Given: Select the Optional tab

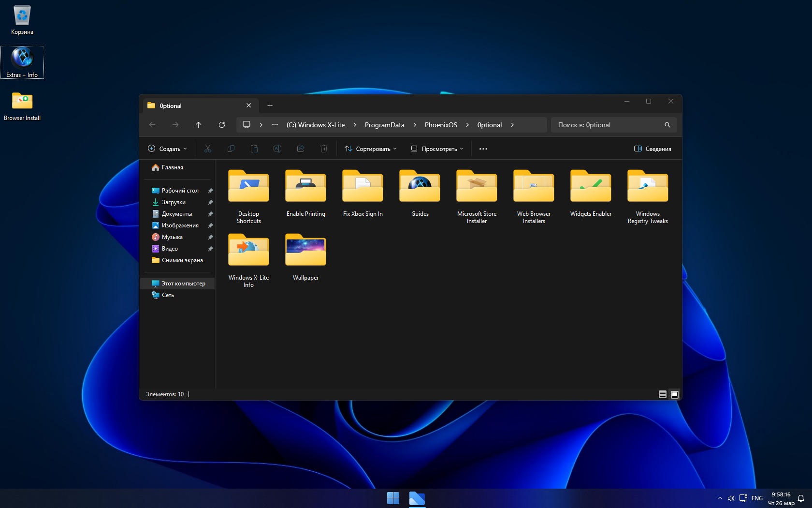Looking at the screenshot, I should click(193, 105).
